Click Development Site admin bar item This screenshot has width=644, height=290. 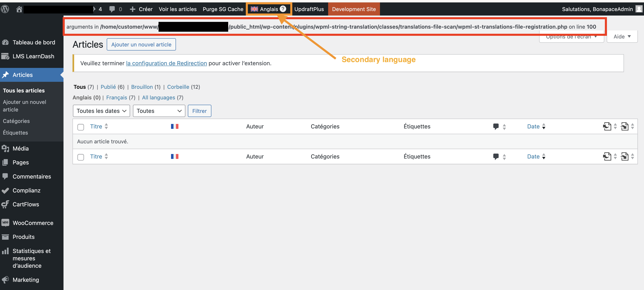pos(354,9)
